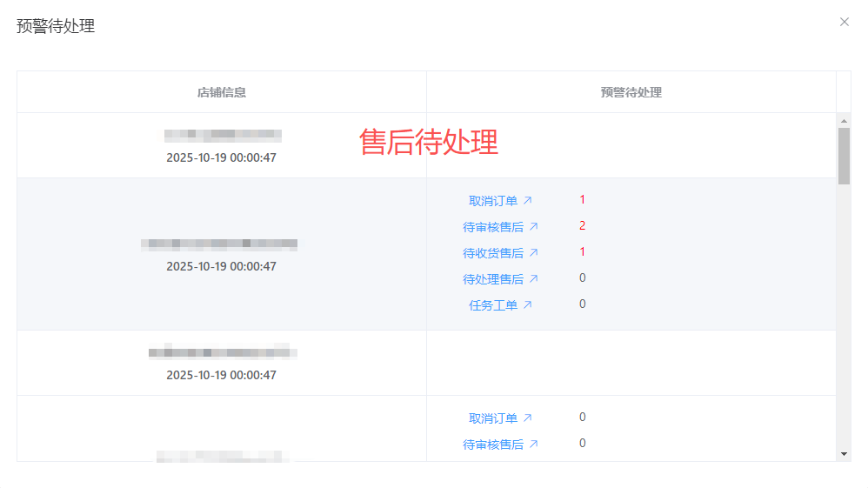The height and width of the screenshot is (488, 868).
Task: Open the 待处理售后 link
Action: [x=493, y=279]
